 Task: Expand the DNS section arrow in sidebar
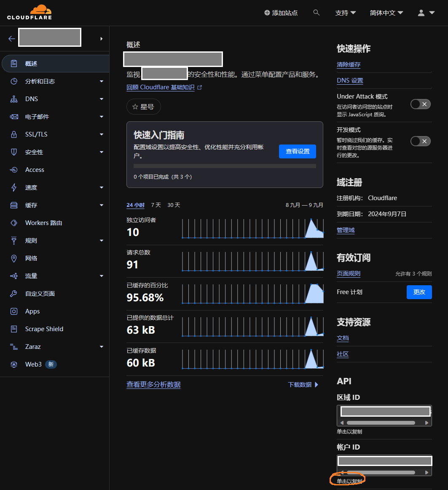102,99
